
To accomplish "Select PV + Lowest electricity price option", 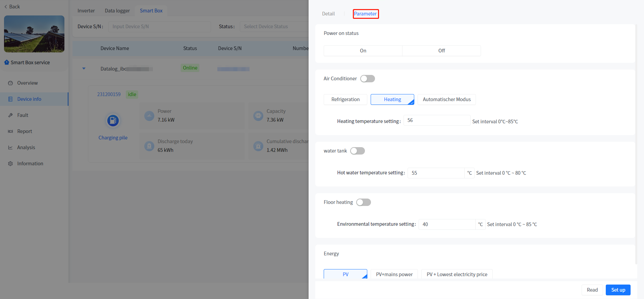I will point(457,274).
